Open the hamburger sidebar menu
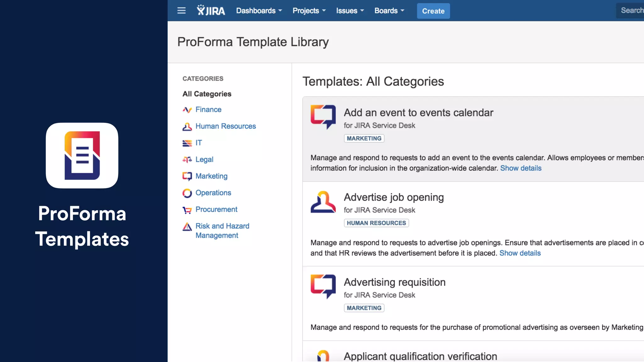This screenshot has height=362, width=644. pyautogui.click(x=181, y=11)
